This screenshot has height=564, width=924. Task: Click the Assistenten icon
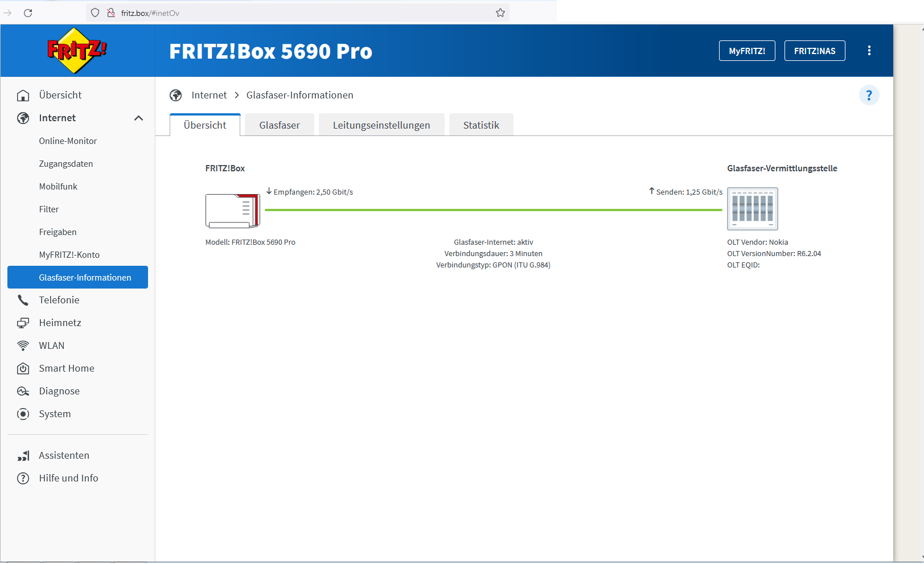pyautogui.click(x=23, y=455)
